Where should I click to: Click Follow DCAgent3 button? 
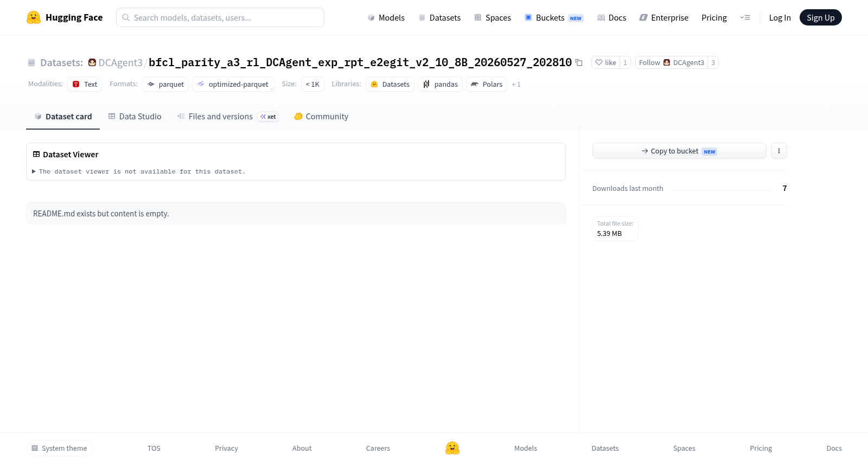(x=672, y=62)
